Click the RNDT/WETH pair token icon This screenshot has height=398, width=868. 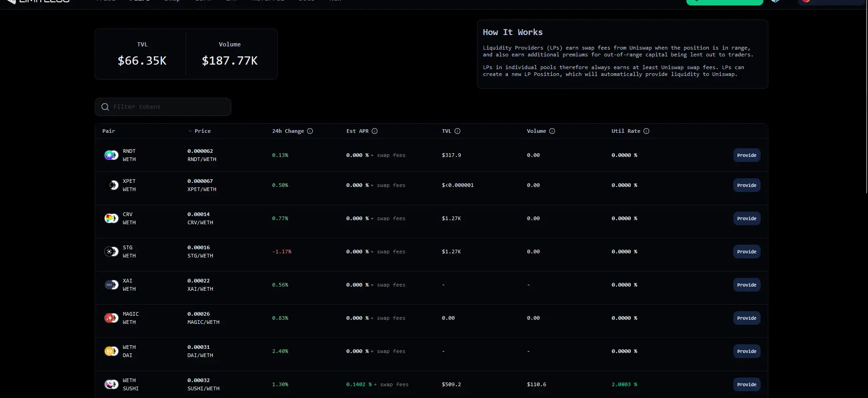click(x=111, y=155)
